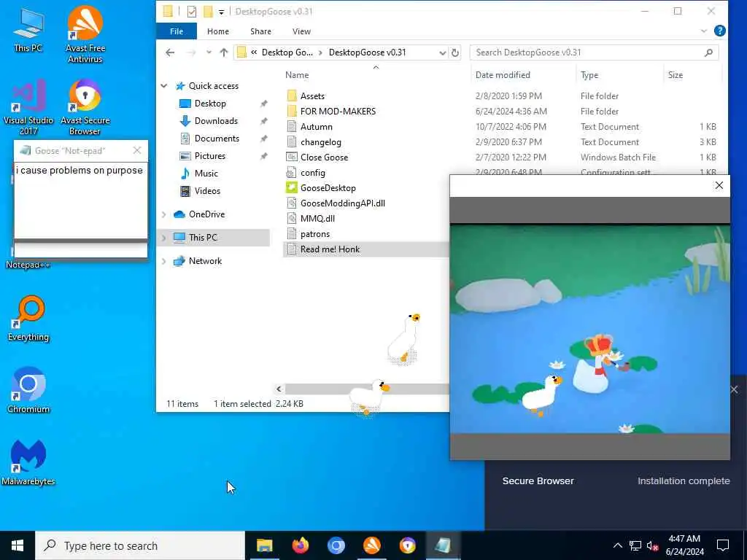Sort by Date modified column header
This screenshot has height=560, width=747.
(x=503, y=75)
